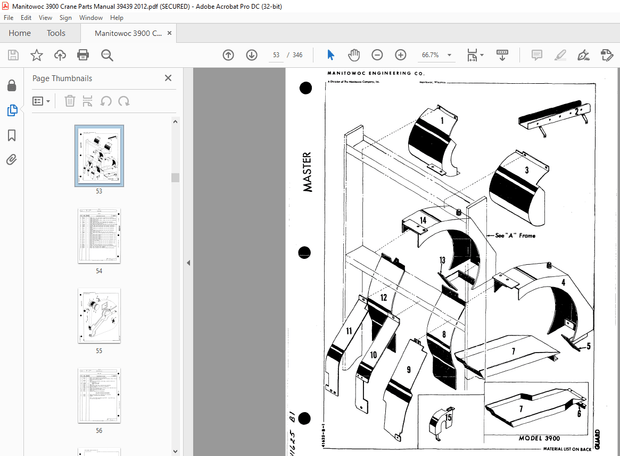Select page 55 thumbnail
Viewport: 620px width, 456px height.
[99, 316]
